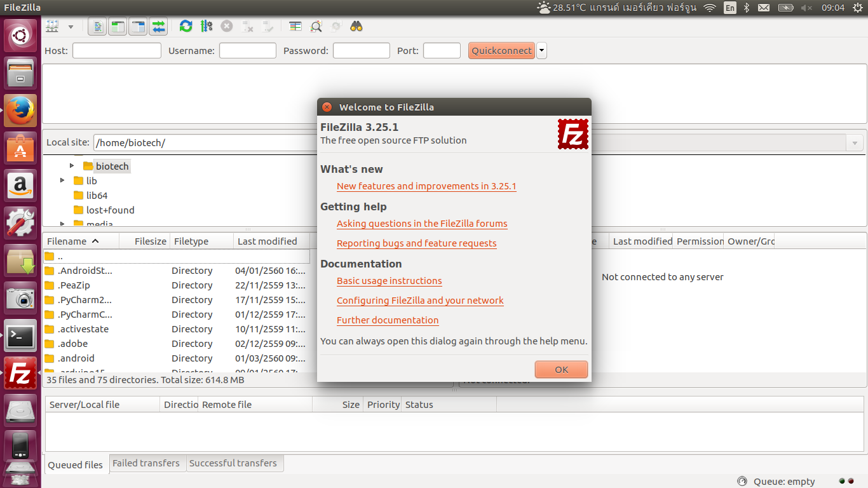The image size is (868, 488).
Task: Switch to the Queued files tab
Action: point(76,464)
